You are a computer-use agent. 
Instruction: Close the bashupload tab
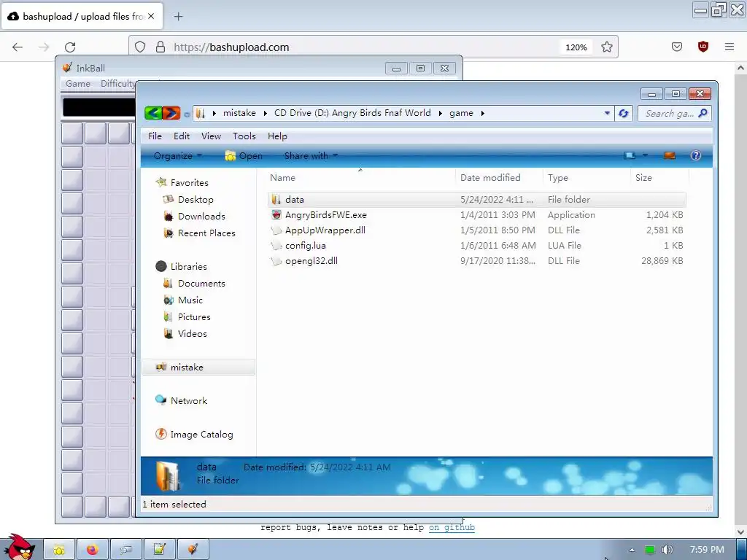pyautogui.click(x=151, y=16)
